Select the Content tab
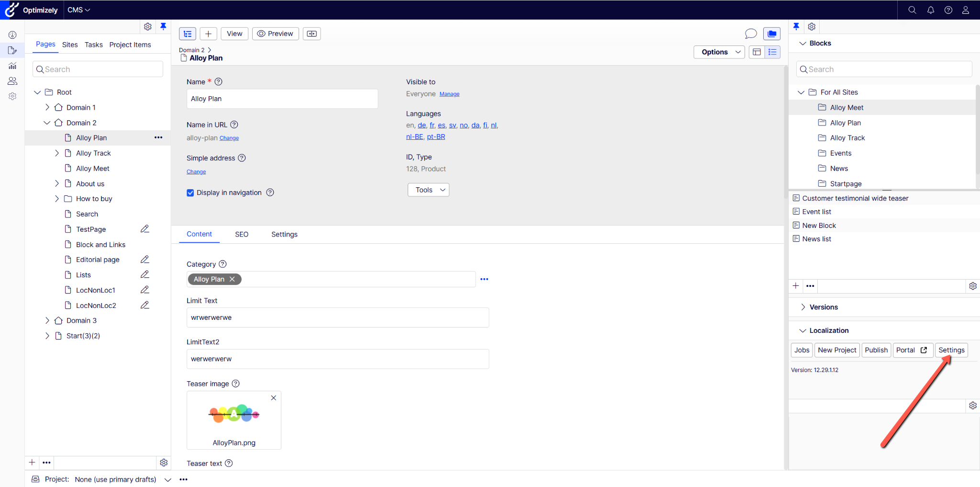 pyautogui.click(x=199, y=234)
